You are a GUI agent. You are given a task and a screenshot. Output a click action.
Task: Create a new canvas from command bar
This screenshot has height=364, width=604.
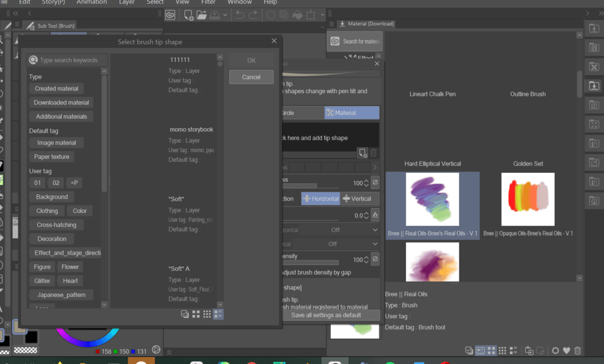coord(188,15)
